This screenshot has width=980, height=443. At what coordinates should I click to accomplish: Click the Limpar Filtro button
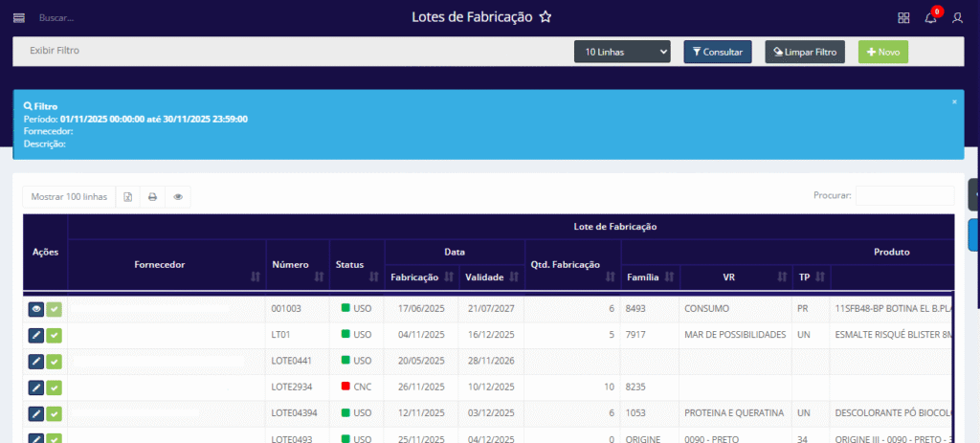(x=804, y=52)
